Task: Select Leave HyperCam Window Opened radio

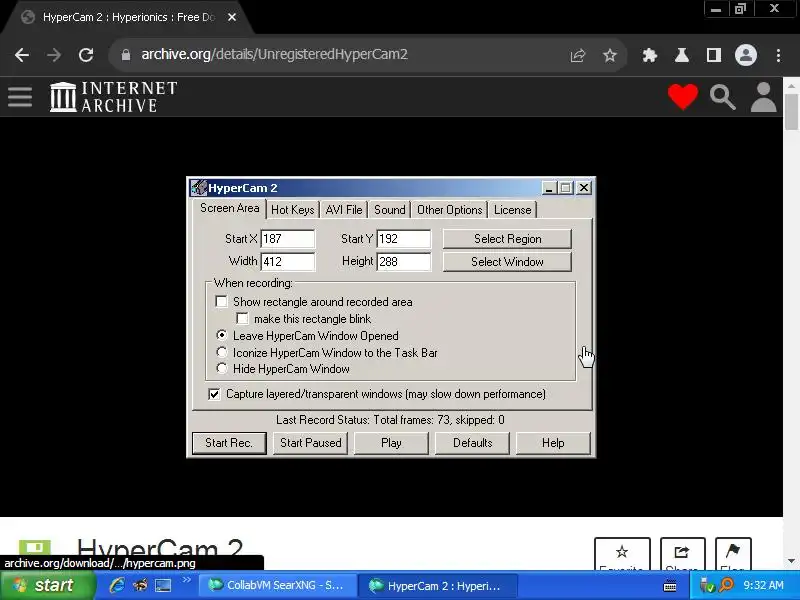Action: pos(221,335)
